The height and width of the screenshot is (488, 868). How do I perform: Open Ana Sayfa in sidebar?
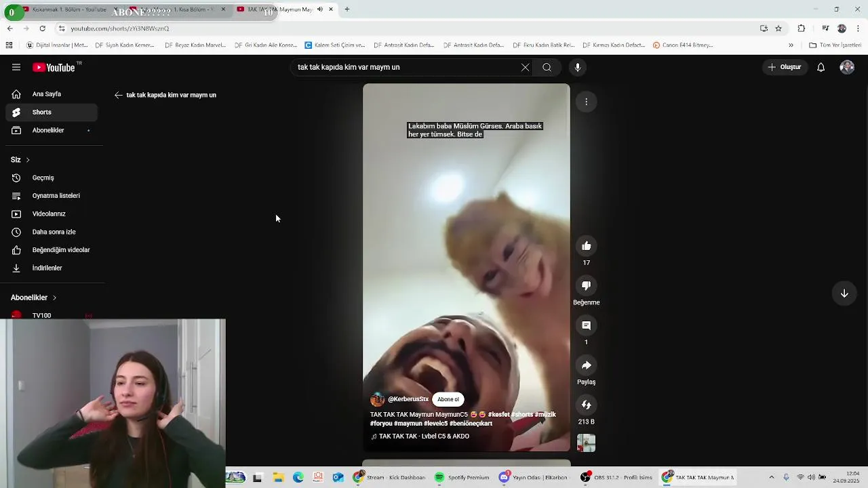click(52, 94)
